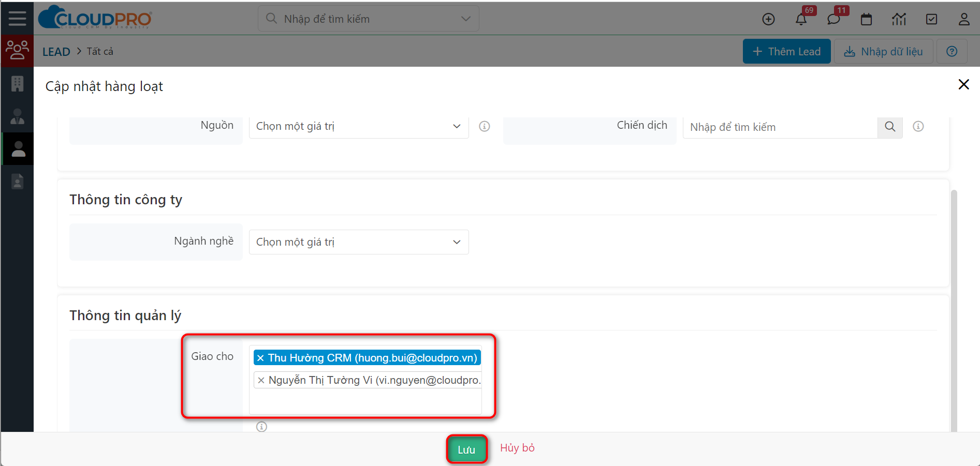
Task: Show info for the Nguồn field
Action: 485,126
